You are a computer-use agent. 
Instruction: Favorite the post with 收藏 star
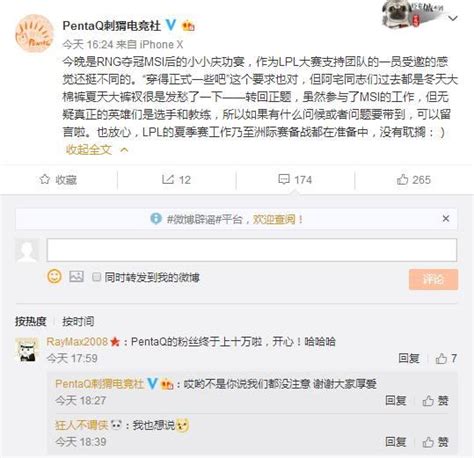58,180
